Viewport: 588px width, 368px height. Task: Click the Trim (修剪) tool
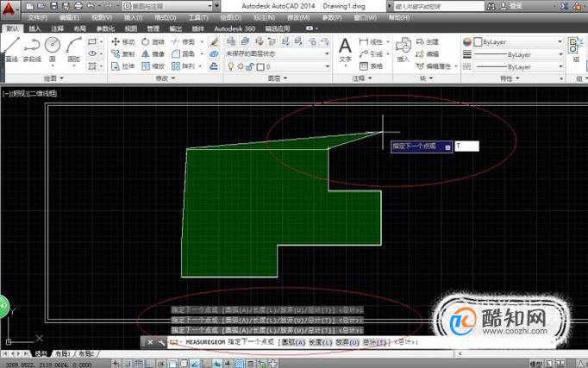(183, 42)
